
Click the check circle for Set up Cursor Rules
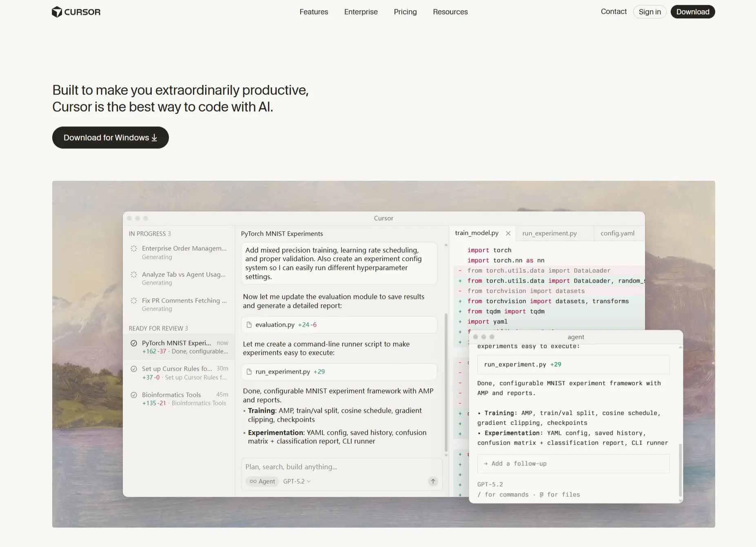tap(133, 369)
